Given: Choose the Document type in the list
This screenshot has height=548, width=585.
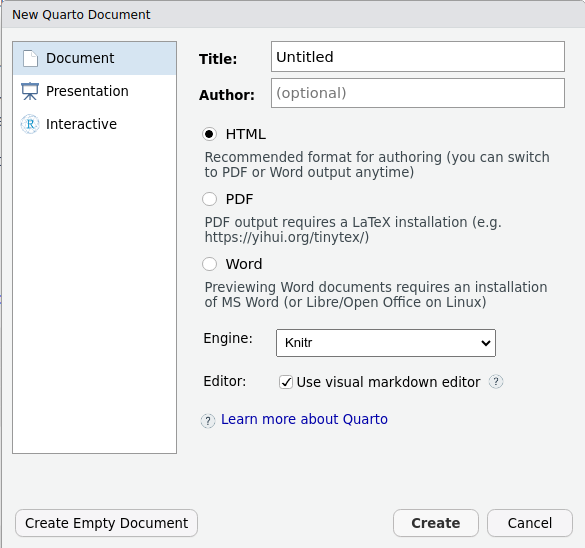Looking at the screenshot, I should point(94,58).
